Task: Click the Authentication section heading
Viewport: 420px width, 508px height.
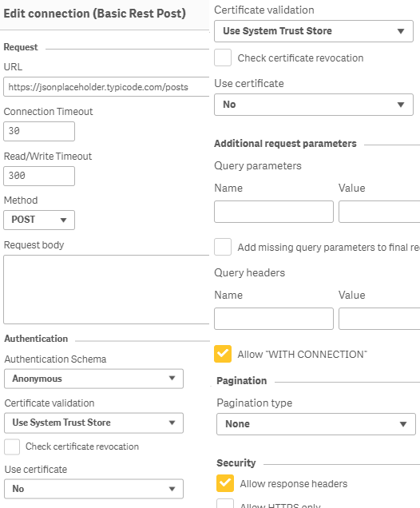Action: click(36, 339)
